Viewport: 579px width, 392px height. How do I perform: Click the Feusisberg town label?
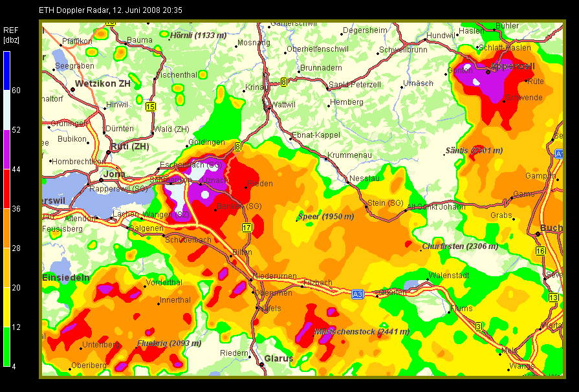[x=62, y=229]
